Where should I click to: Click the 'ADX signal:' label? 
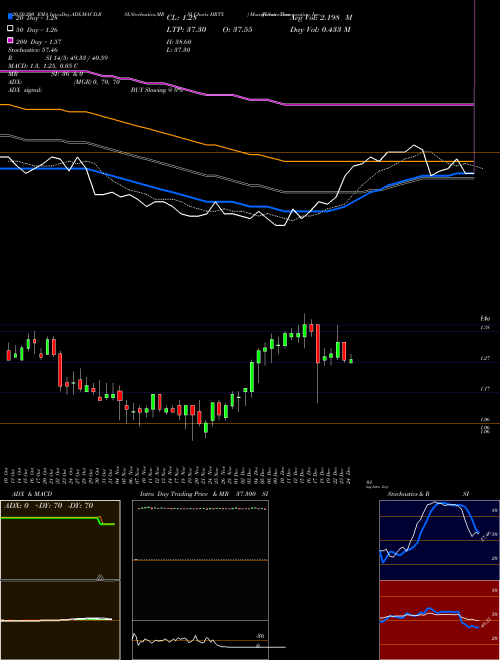click(25, 90)
